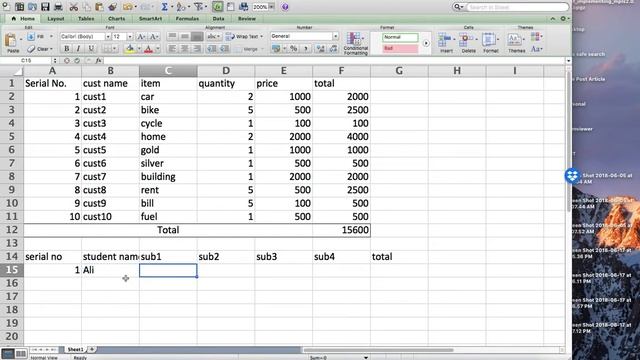Toggle Underline formatting

[x=91, y=49]
